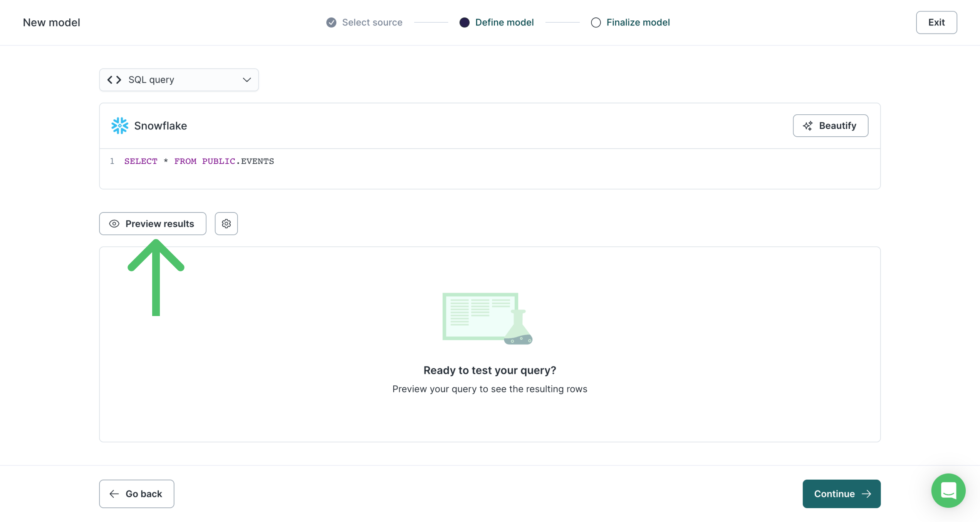Click the filled circle for Define model step
This screenshot has width=980, height=522.
[464, 22]
